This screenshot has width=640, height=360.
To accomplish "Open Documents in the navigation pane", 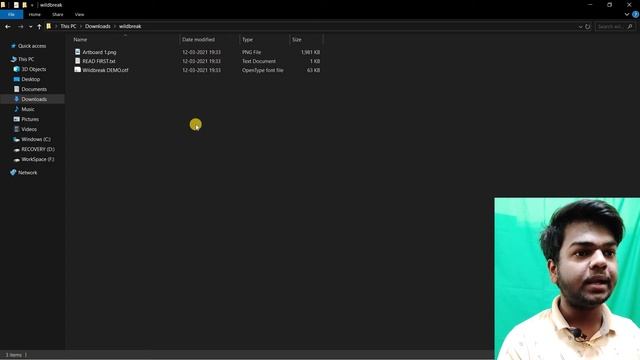I will (x=34, y=89).
